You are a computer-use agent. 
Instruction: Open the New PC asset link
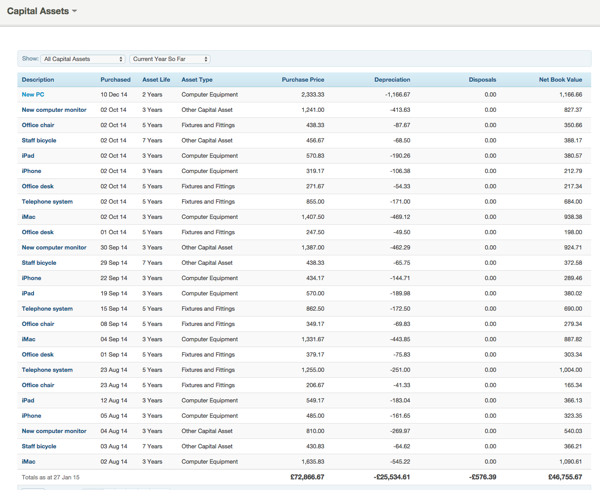click(x=33, y=94)
